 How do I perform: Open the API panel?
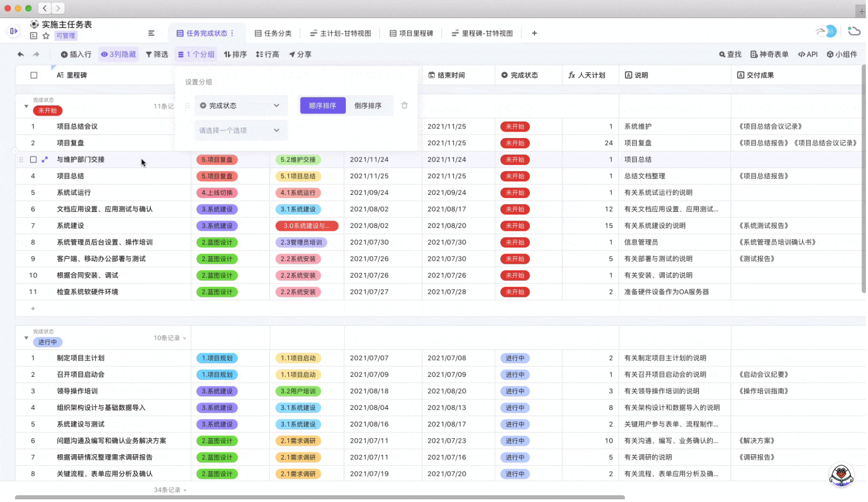click(808, 54)
